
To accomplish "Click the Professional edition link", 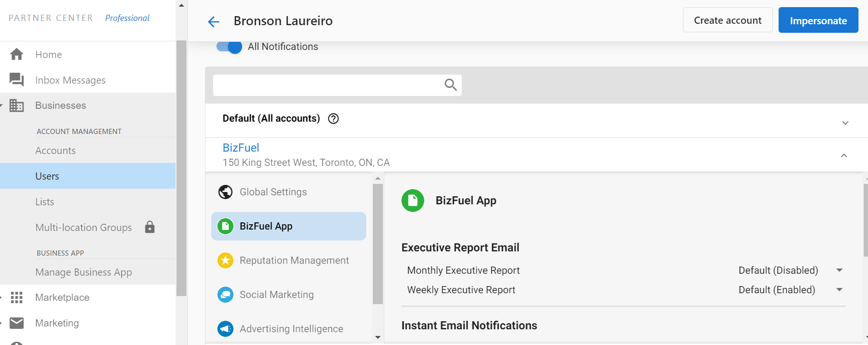I will tap(127, 18).
